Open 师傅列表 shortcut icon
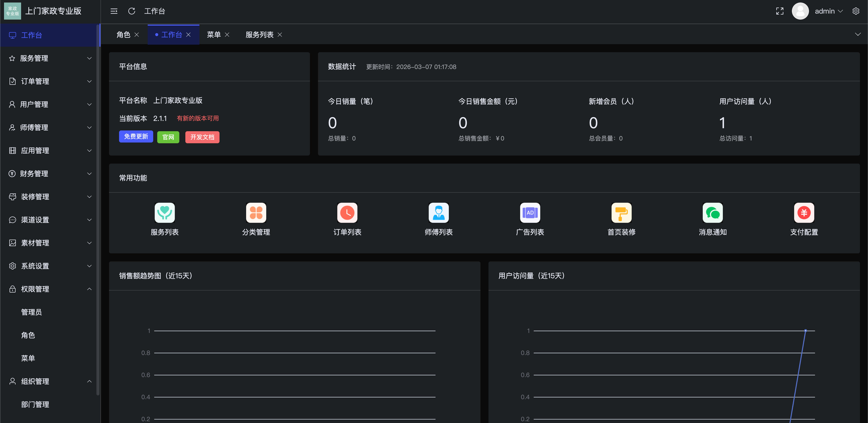This screenshot has width=868, height=423. pyautogui.click(x=439, y=212)
